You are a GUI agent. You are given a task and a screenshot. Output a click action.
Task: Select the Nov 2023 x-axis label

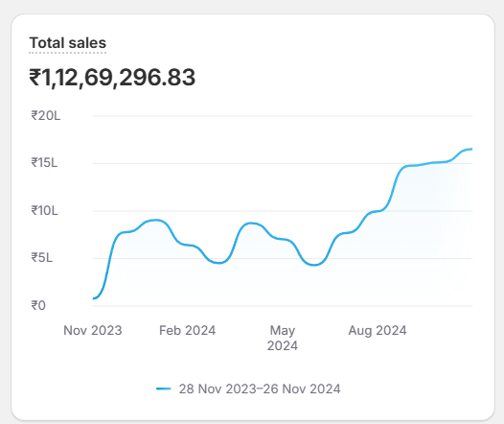(93, 330)
